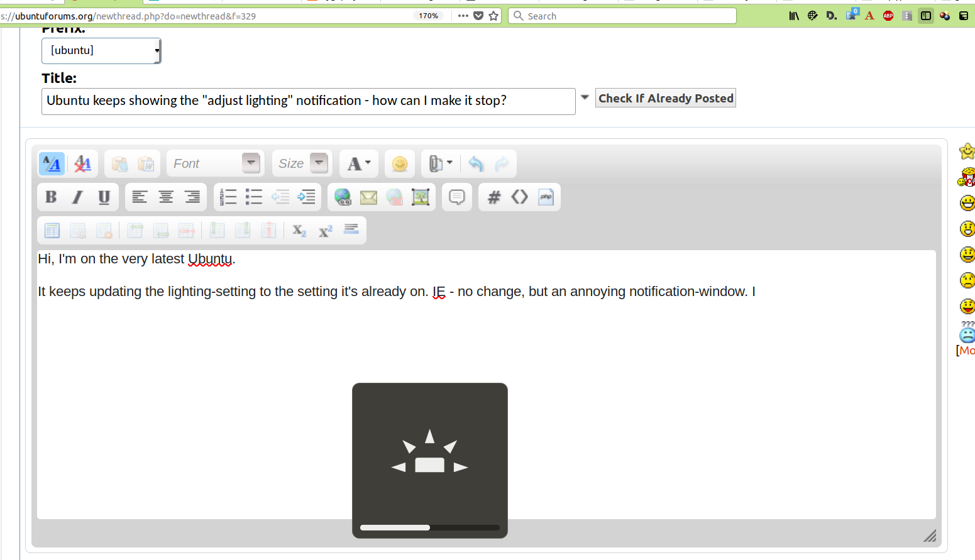Viewport: 975px width, 560px height.
Task: Click the Insert Image icon
Action: 421,197
